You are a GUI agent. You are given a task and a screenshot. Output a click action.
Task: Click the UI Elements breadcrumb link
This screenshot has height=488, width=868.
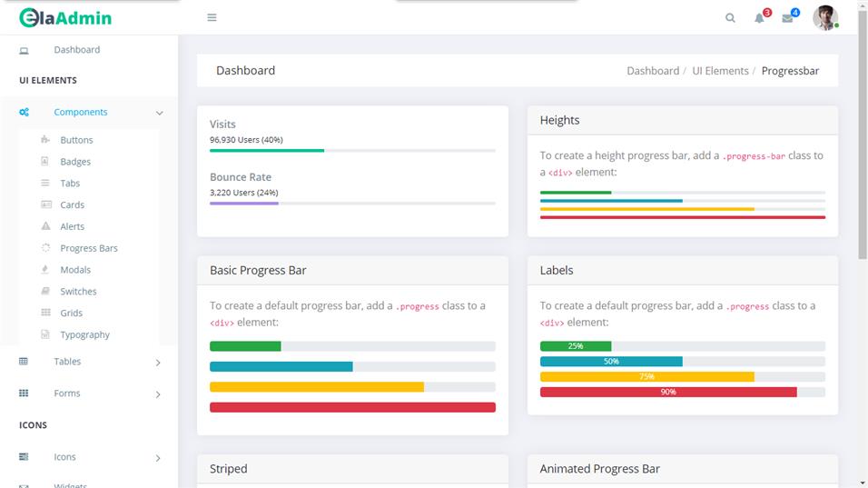pos(720,71)
